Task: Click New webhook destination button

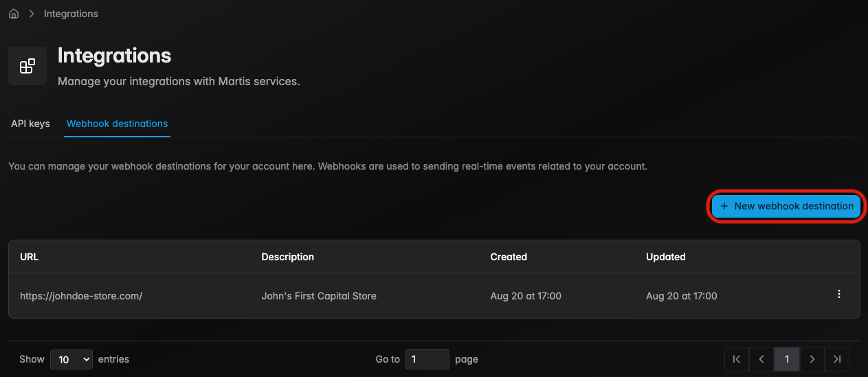Action: click(x=786, y=206)
